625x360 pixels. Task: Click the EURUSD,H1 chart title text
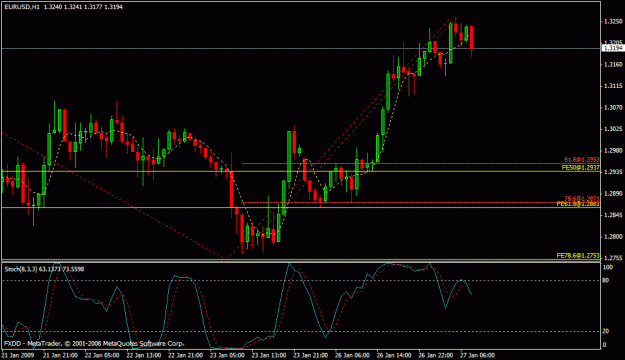coord(22,7)
